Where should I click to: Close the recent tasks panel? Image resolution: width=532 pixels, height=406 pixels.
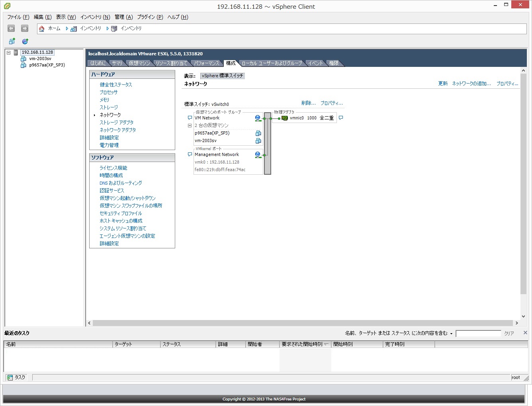[525, 333]
